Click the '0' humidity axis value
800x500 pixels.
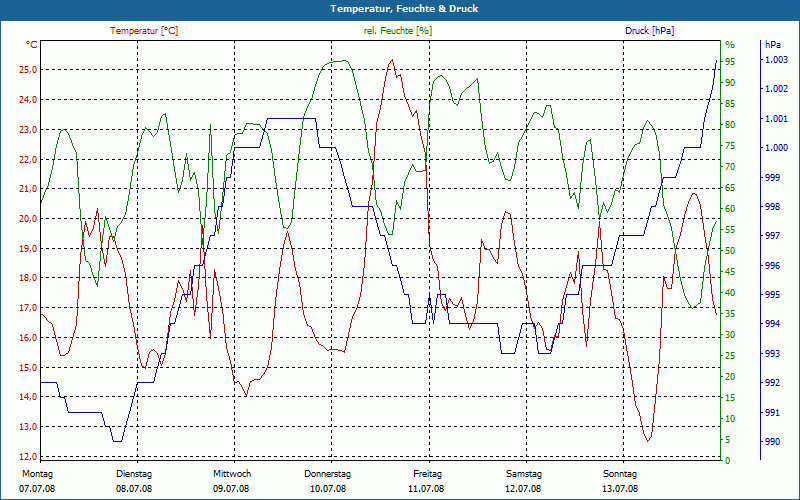coord(728,461)
